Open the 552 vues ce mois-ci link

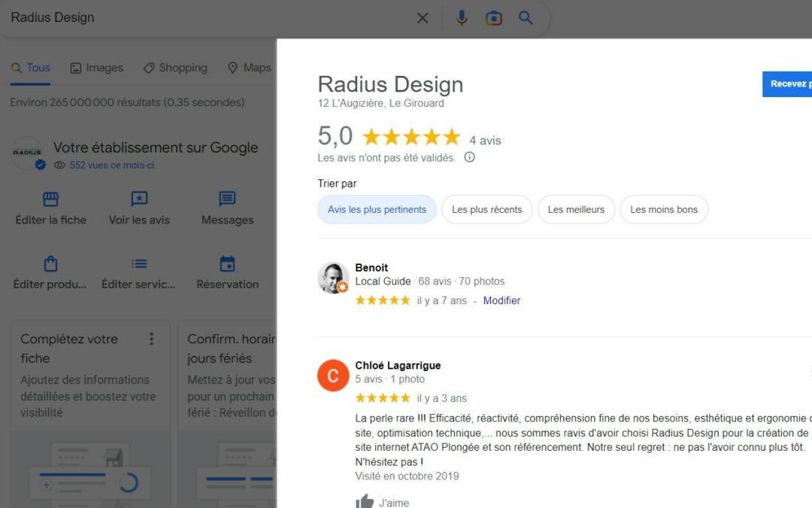click(112, 166)
